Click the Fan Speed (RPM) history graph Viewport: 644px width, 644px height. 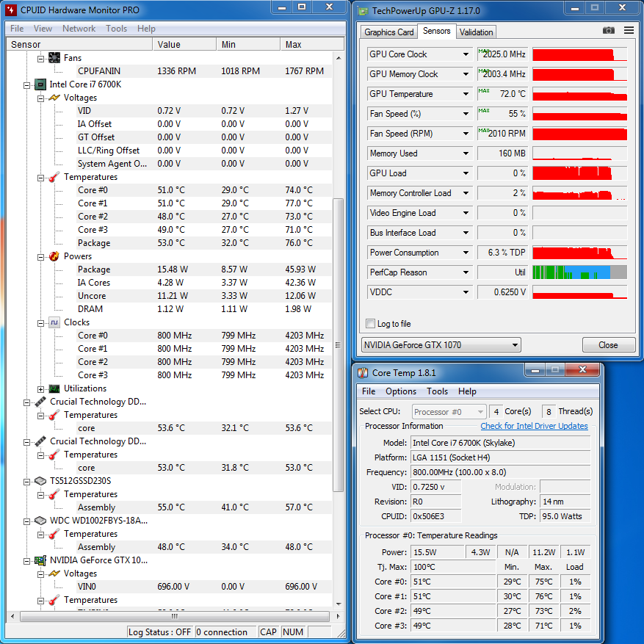coord(579,134)
